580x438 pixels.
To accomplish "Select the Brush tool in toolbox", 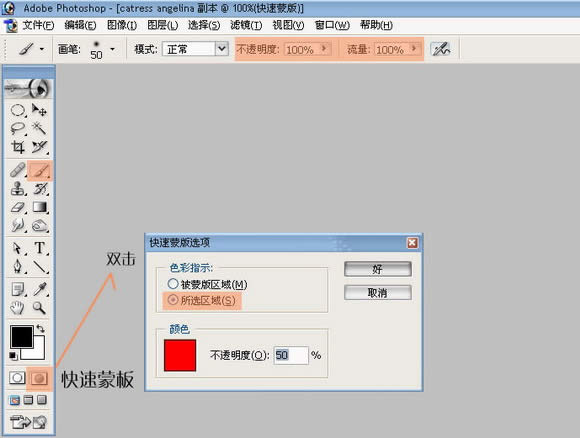I will [40, 171].
